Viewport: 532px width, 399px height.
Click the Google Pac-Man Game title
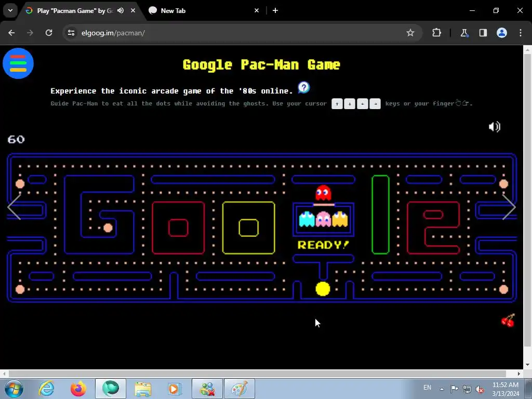pyautogui.click(x=262, y=64)
